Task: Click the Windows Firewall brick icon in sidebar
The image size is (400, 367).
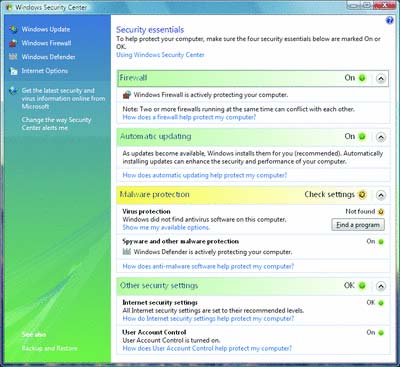Action: [x=13, y=43]
